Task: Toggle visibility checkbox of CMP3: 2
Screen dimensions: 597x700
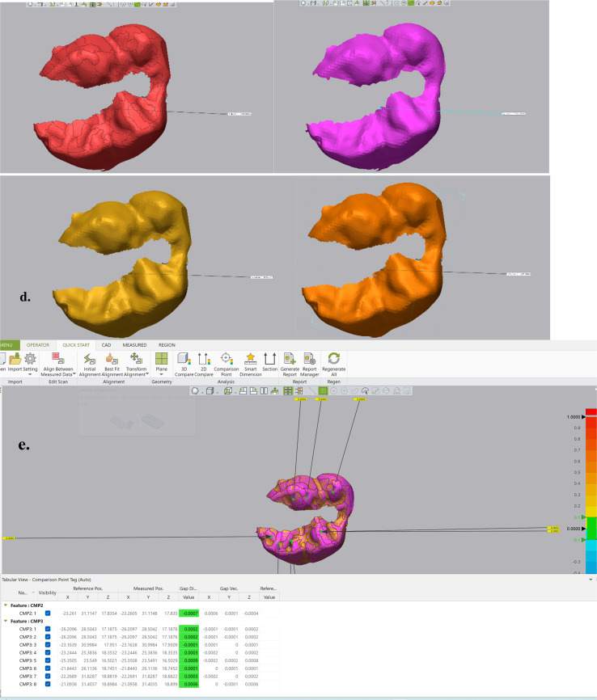Action: coord(48,637)
